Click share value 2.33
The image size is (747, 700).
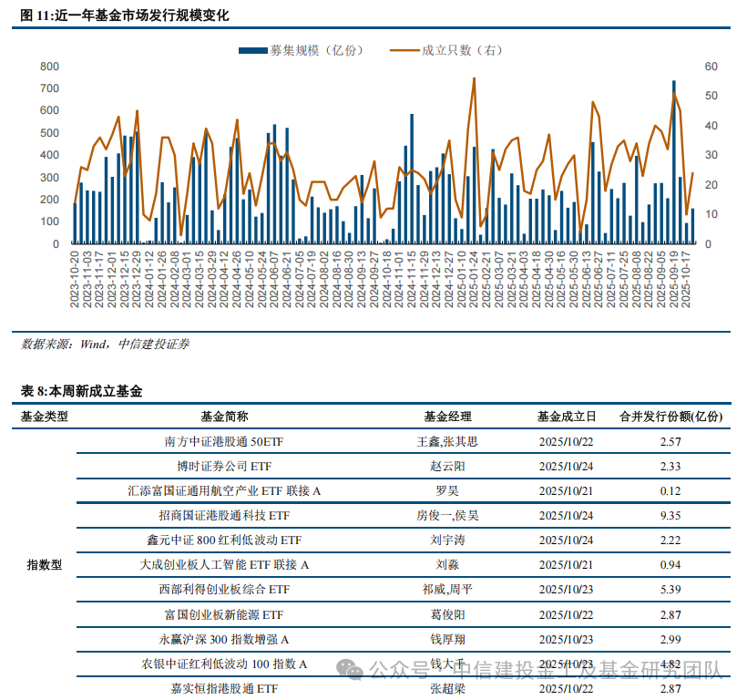coord(670,466)
